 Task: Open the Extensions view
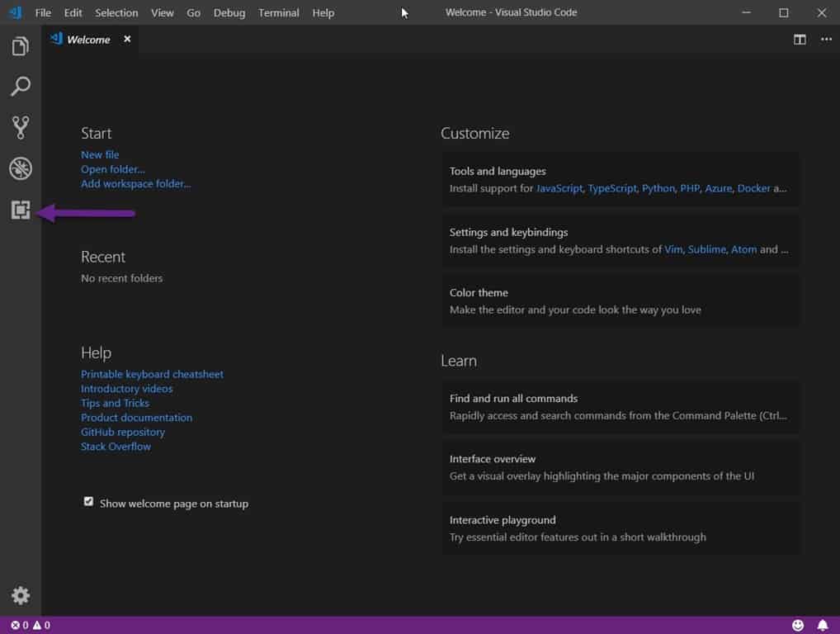21,210
